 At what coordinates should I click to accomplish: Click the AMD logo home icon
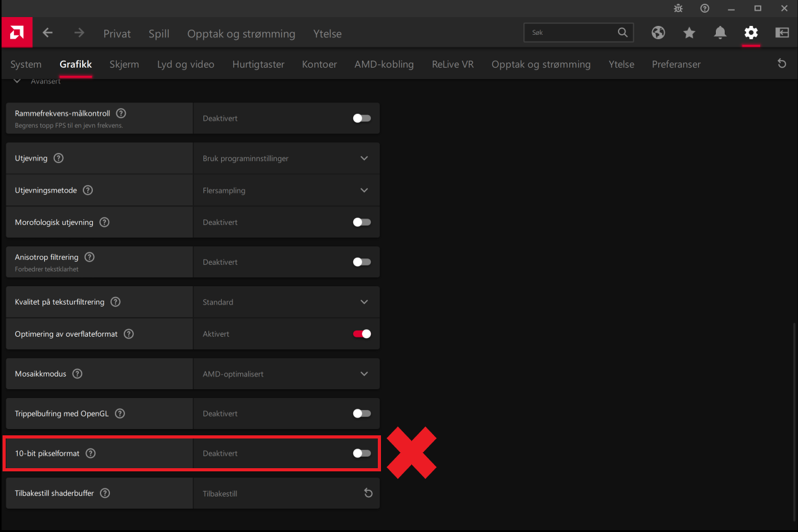pos(17,33)
